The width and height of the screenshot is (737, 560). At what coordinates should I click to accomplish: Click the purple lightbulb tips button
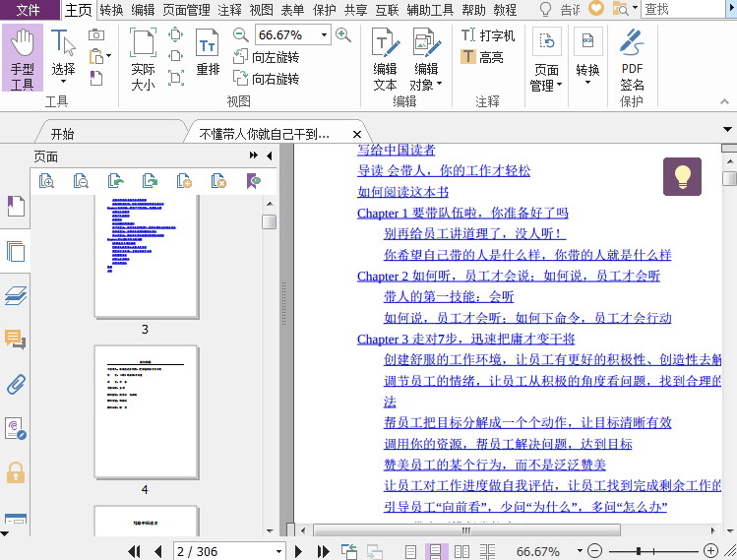click(682, 176)
